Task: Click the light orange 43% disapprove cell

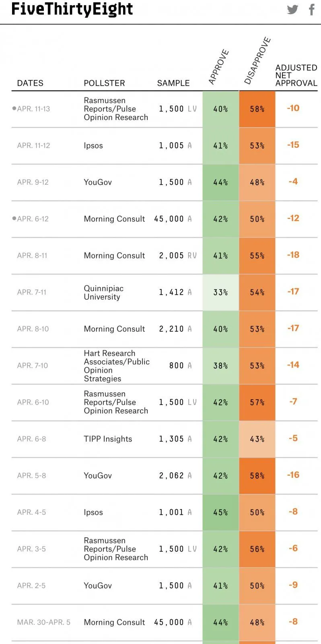Action: (x=257, y=439)
